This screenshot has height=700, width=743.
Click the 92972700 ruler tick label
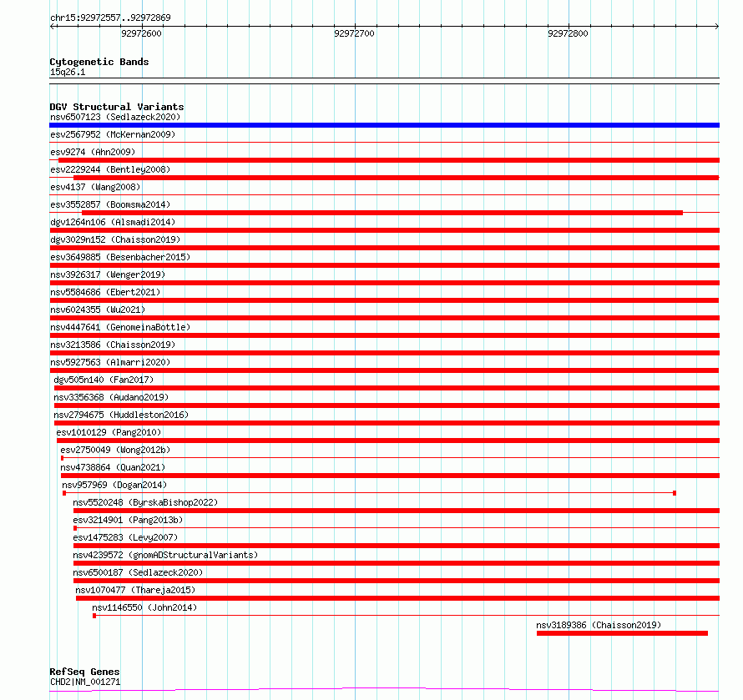354,33
